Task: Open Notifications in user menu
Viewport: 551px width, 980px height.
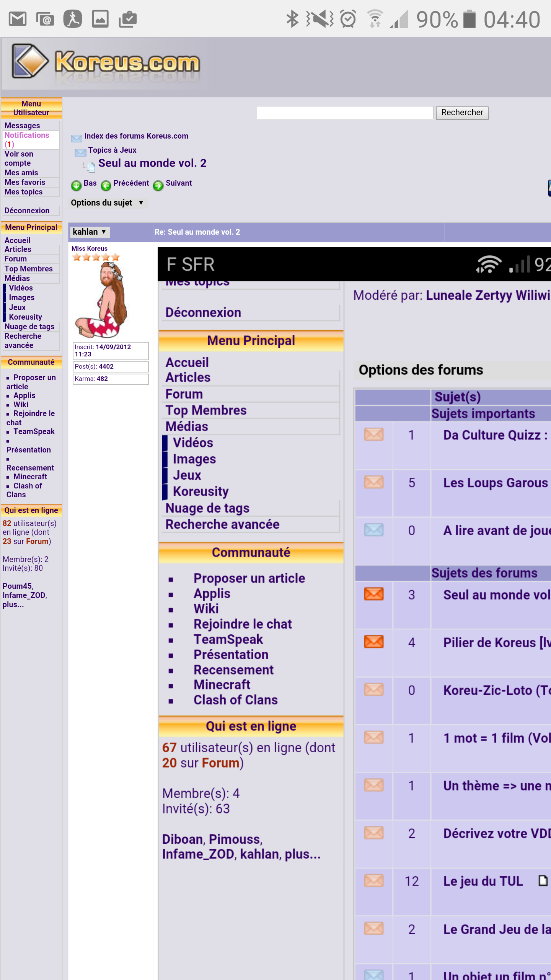Action: coord(27,136)
